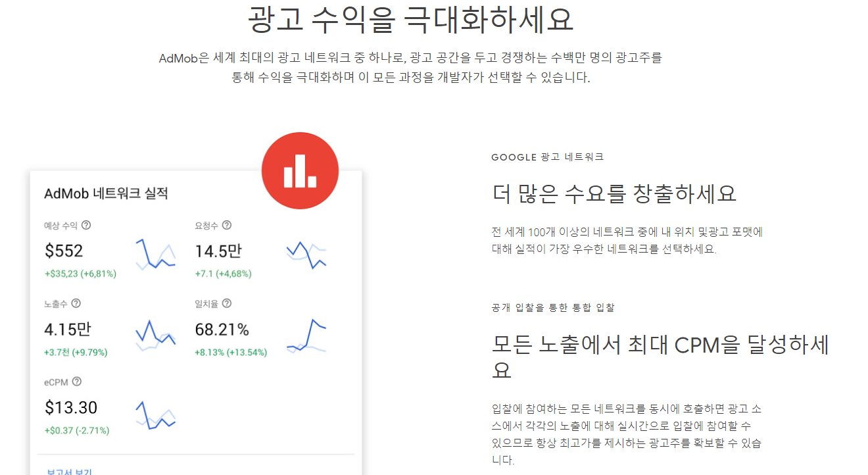Select the 68.21% match rate value
This screenshot has height=475, width=868.
point(222,329)
